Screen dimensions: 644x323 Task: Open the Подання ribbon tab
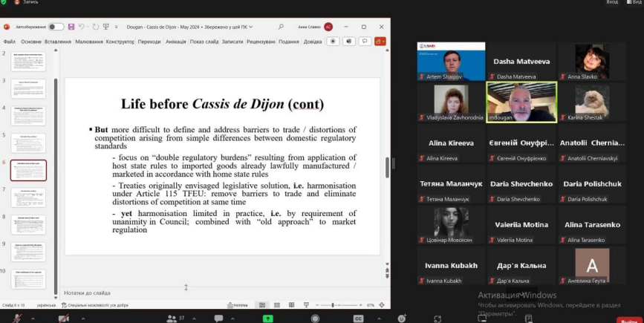[289, 42]
